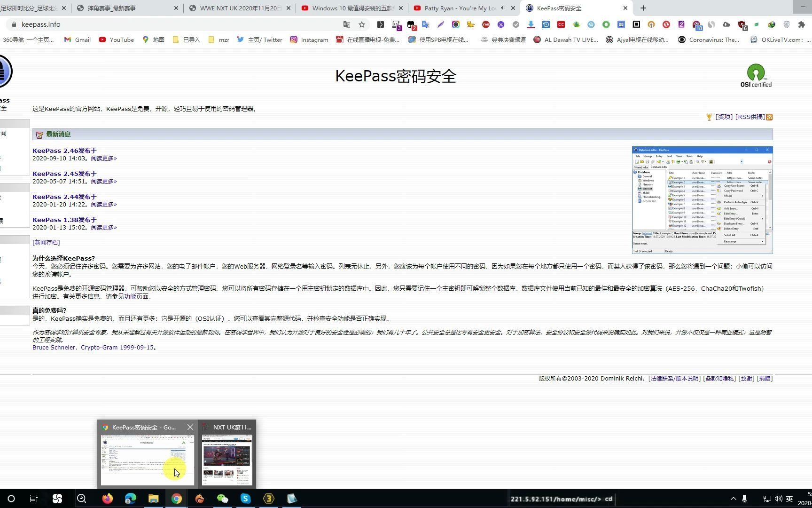Switch to the WWE NXT UK tab
The height and width of the screenshot is (508, 812).
(240, 8)
